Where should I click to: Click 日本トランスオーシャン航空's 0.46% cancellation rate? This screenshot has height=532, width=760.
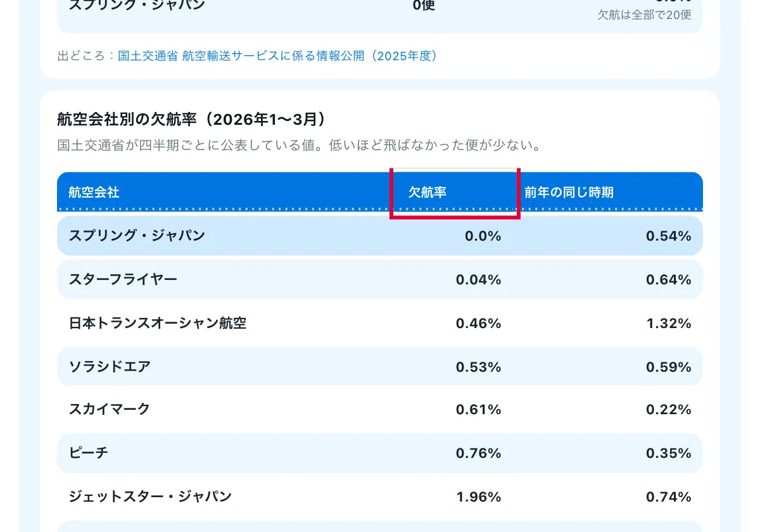point(479,323)
